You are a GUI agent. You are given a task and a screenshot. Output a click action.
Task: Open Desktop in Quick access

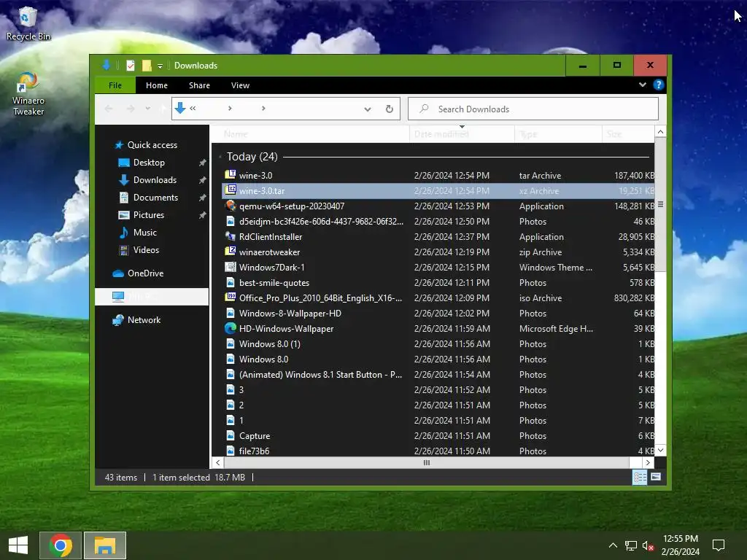pos(149,163)
